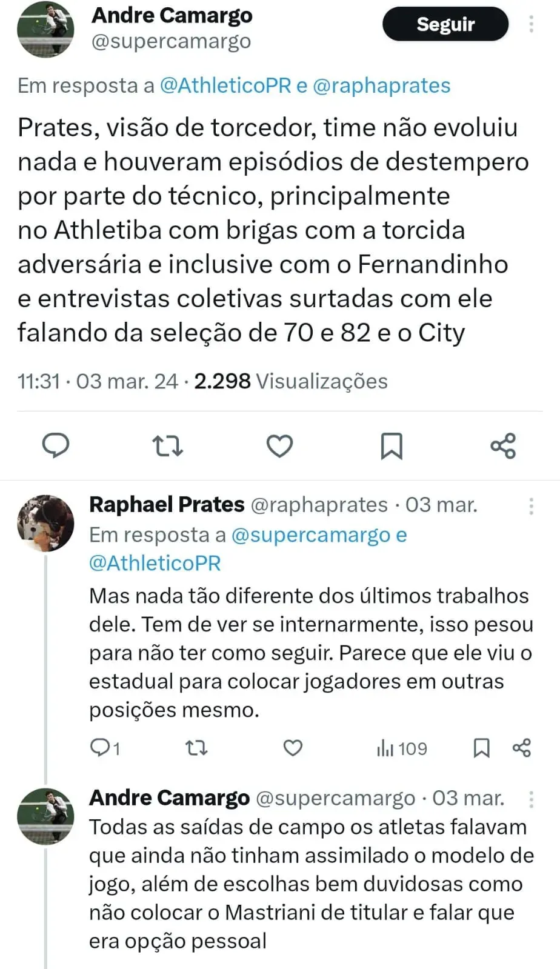This screenshot has width=560, height=969.
Task: Follow Andre Camargo with Seguir button
Action: (445, 24)
